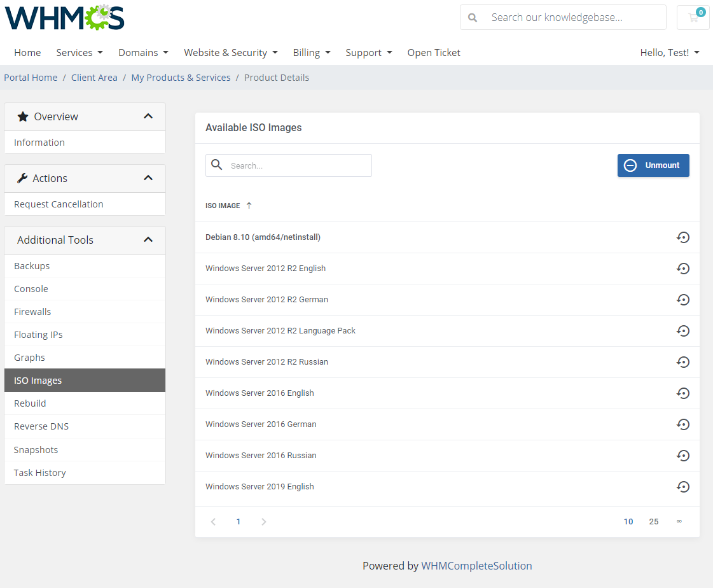713x588 pixels.
Task: Go to previous page arrow
Action: click(x=213, y=522)
